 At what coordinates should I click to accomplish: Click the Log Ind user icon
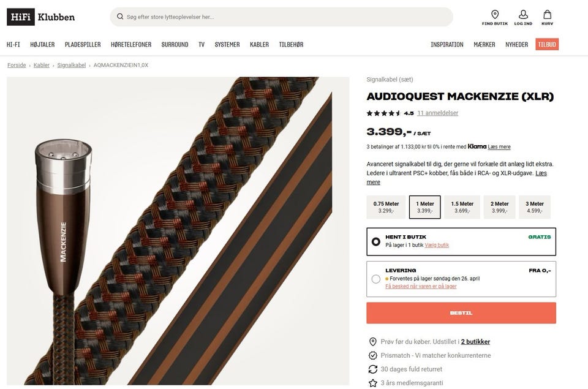(x=523, y=15)
